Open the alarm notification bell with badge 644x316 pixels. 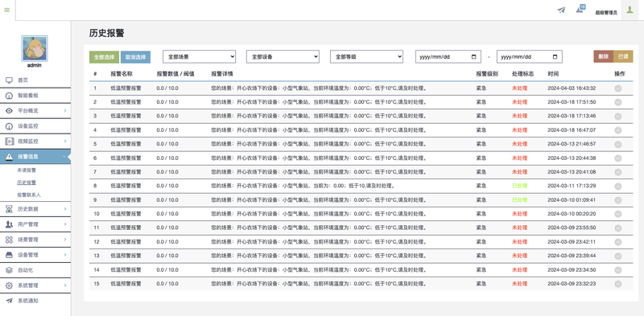[x=580, y=9]
